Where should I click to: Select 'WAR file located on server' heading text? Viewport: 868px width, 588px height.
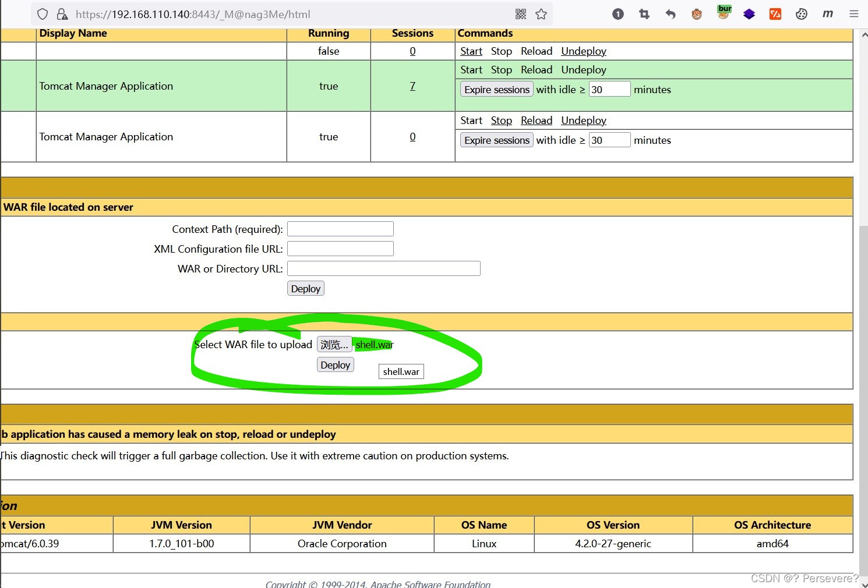point(68,207)
